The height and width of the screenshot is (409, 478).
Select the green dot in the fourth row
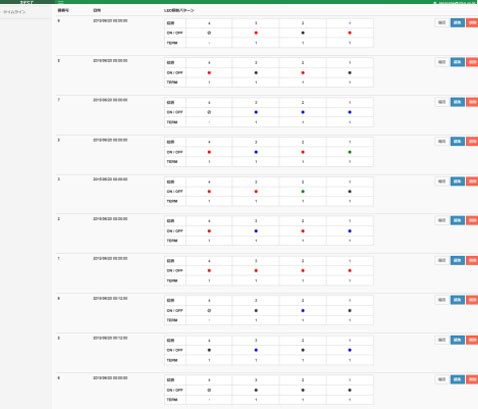(350, 152)
